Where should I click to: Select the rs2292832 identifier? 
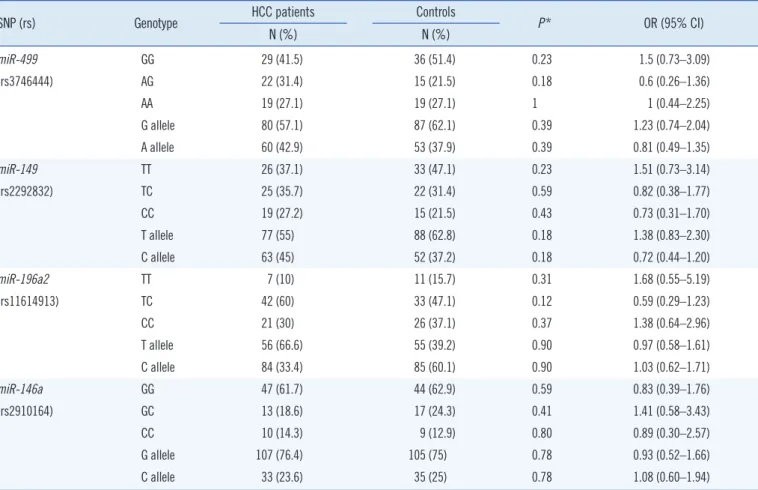[26, 191]
